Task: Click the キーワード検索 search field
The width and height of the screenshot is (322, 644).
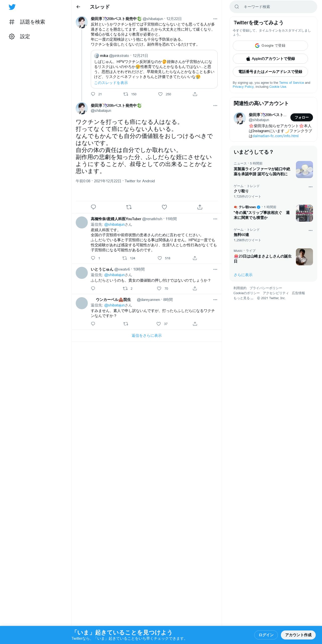Action: click(273, 7)
